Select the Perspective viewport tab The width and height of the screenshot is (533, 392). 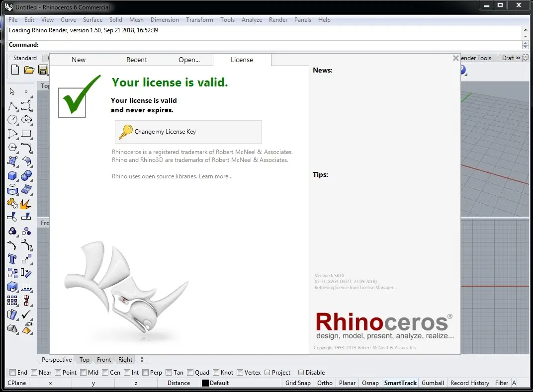tap(56, 359)
